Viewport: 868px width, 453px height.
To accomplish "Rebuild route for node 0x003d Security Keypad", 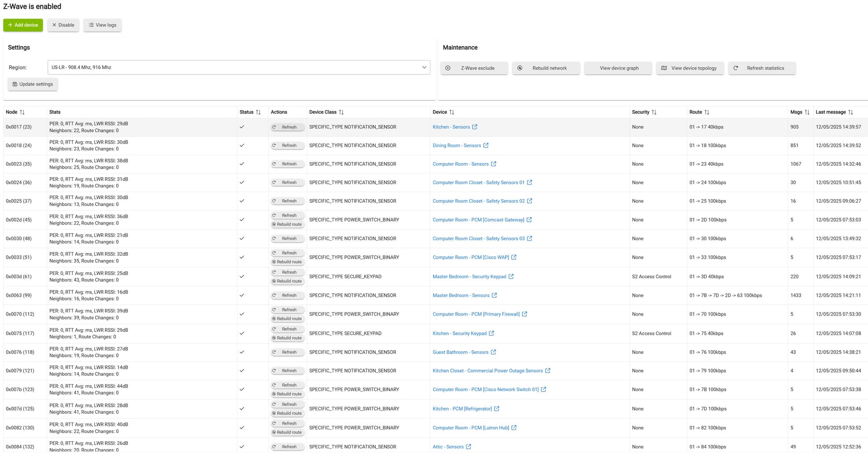I will 287,281.
